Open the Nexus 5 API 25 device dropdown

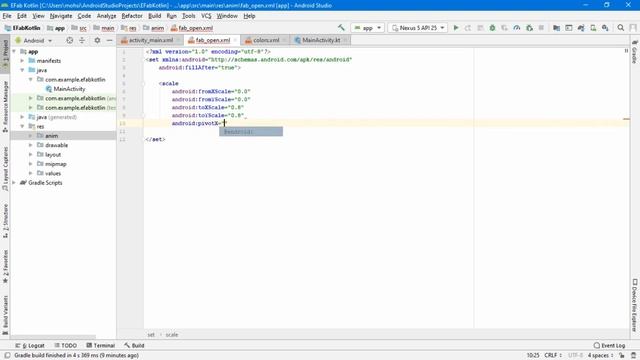coord(418,28)
